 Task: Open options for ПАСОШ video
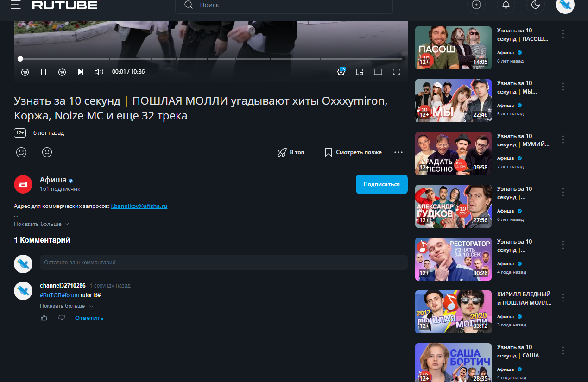(563, 34)
